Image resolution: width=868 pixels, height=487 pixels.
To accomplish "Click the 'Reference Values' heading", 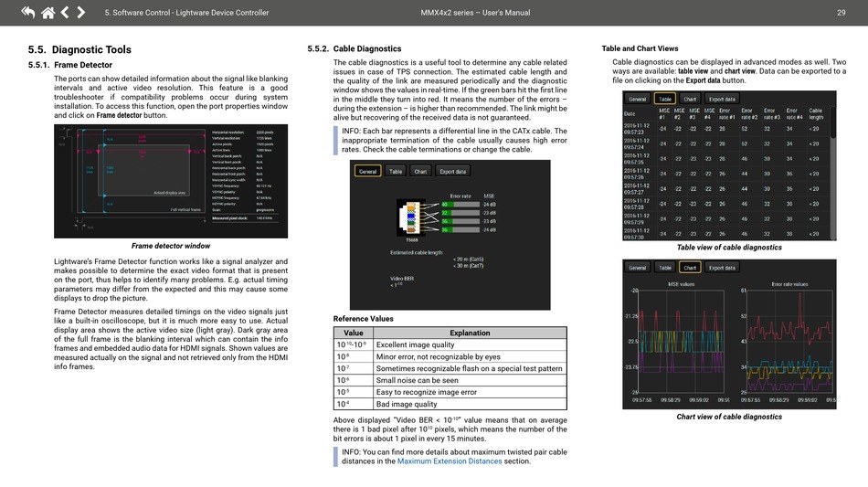I will tap(363, 319).
